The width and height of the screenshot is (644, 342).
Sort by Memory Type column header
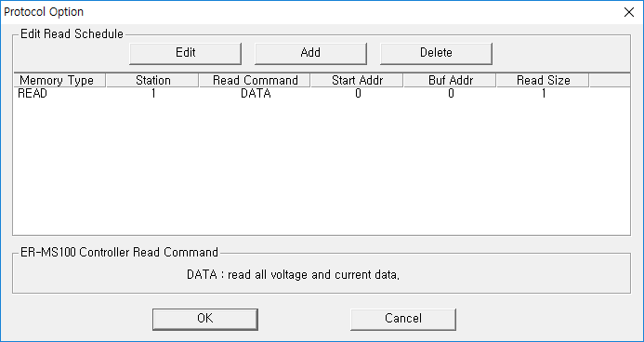59,80
